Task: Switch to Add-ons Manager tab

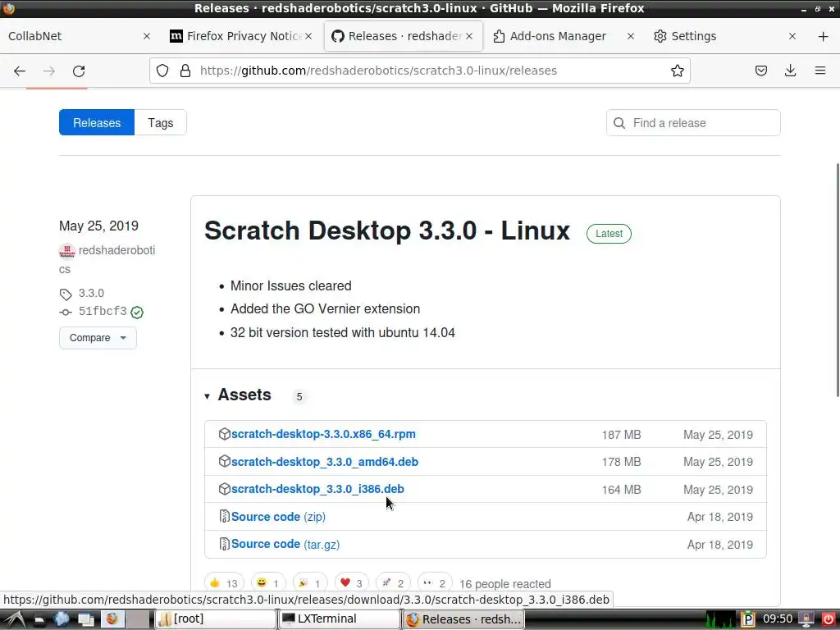Action: 564,36
